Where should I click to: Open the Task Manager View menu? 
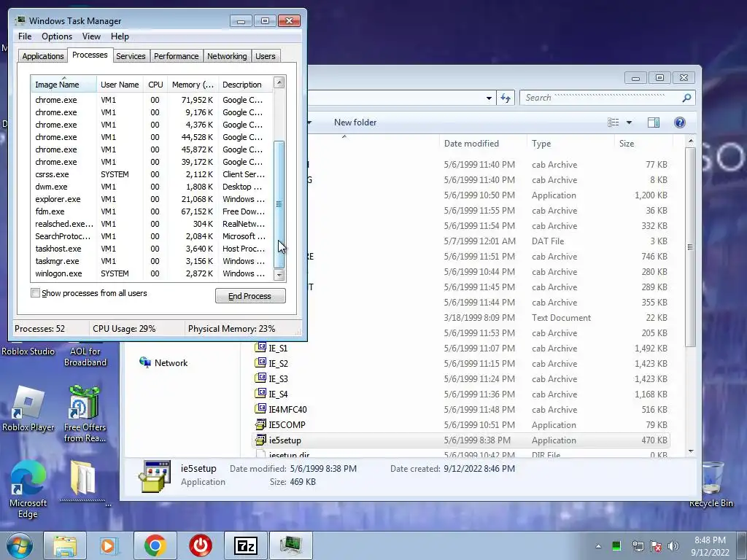[x=91, y=36]
